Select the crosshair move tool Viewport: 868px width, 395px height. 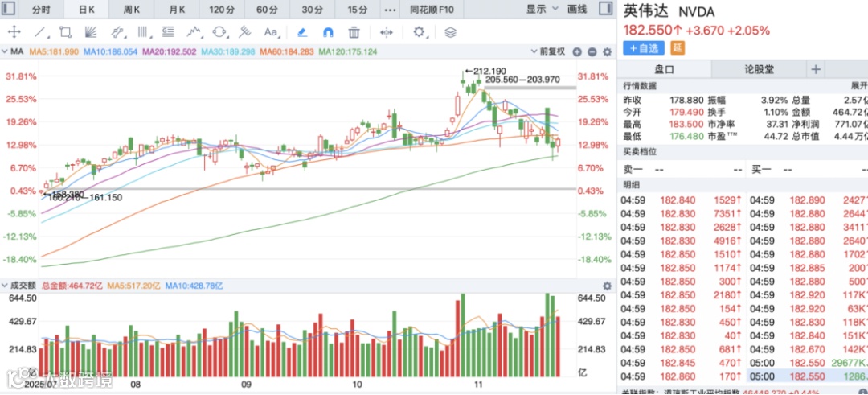tap(14, 32)
